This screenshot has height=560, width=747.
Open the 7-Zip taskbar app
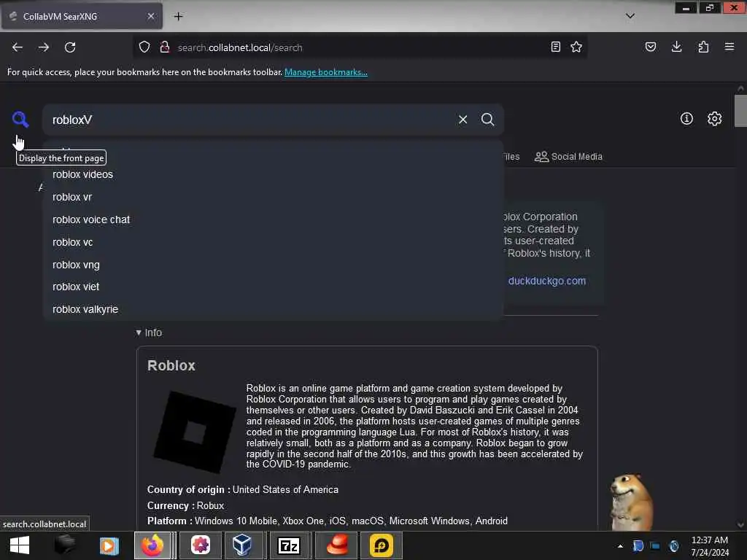(x=289, y=545)
